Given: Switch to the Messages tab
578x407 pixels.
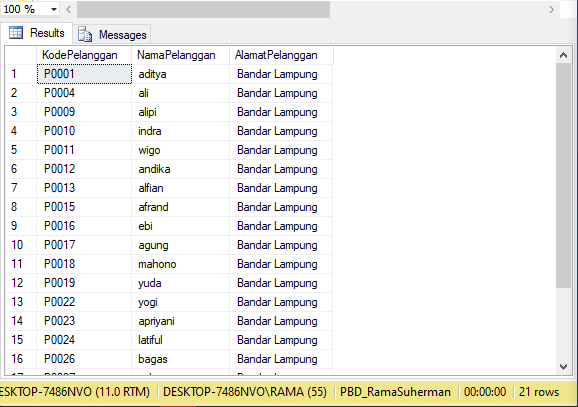Looking at the screenshot, I should (x=112, y=35).
